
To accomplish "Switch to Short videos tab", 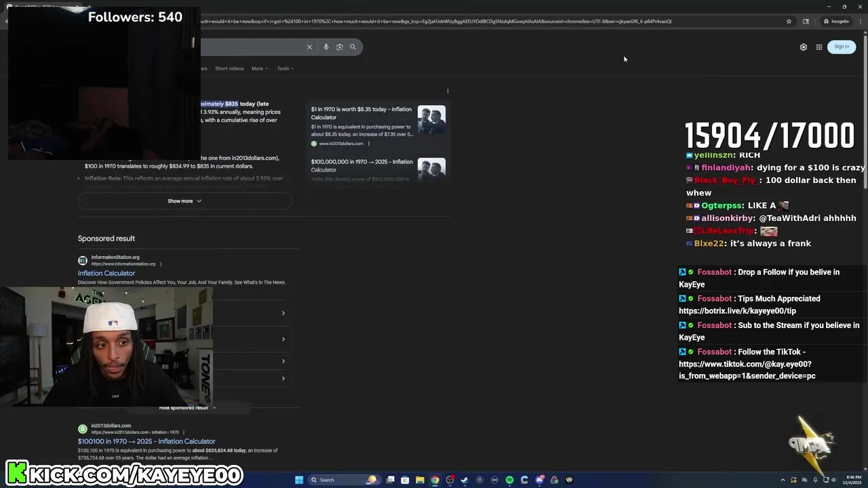I will [229, 68].
